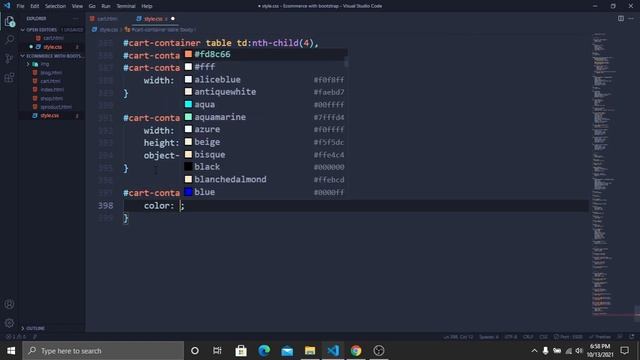The width and height of the screenshot is (640, 360).
Task: Show hidden system tray icons
Action: point(534,351)
